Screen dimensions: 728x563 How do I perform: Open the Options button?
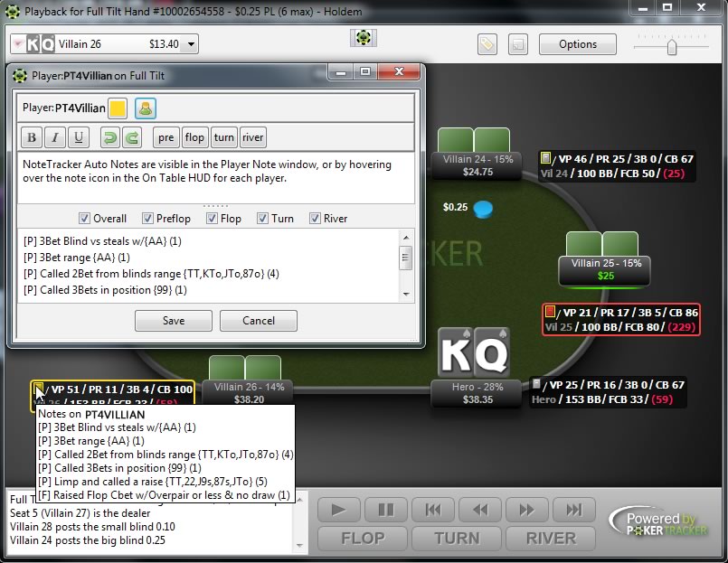(578, 44)
